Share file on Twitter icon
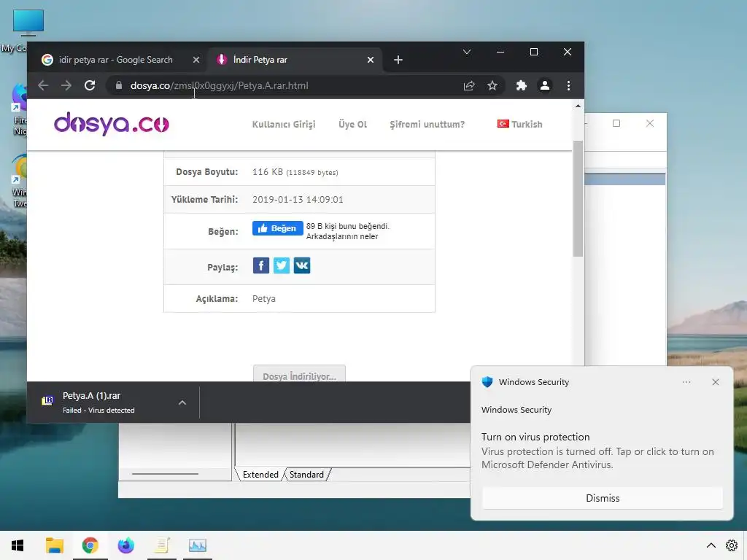This screenshot has height=560, width=747. 282,265
